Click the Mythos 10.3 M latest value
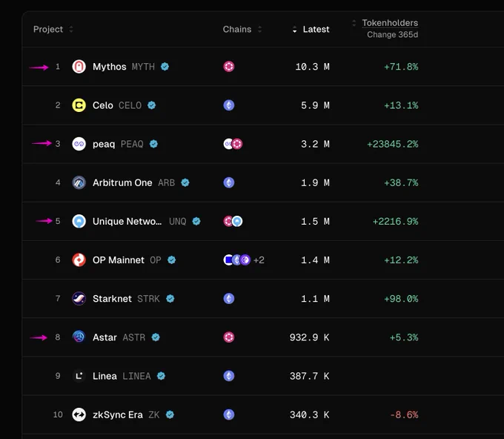504x439 pixels. coord(313,67)
